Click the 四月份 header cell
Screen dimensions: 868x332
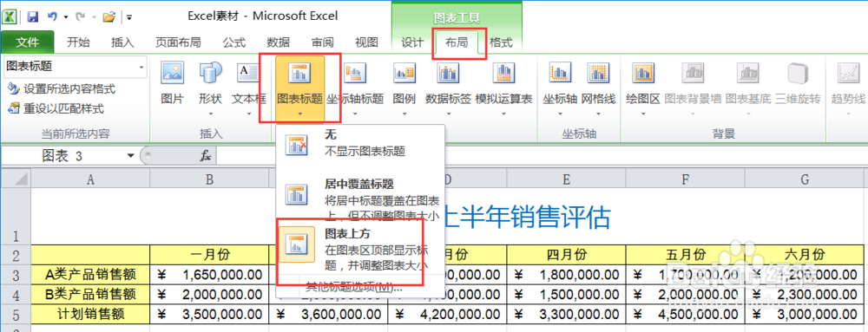[x=566, y=254]
